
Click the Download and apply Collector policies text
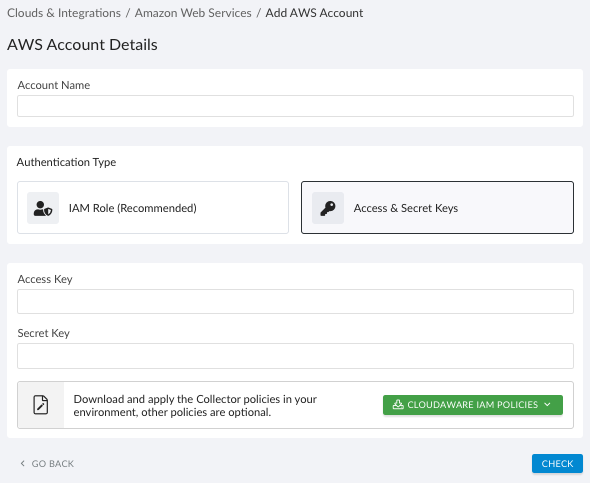point(195,406)
